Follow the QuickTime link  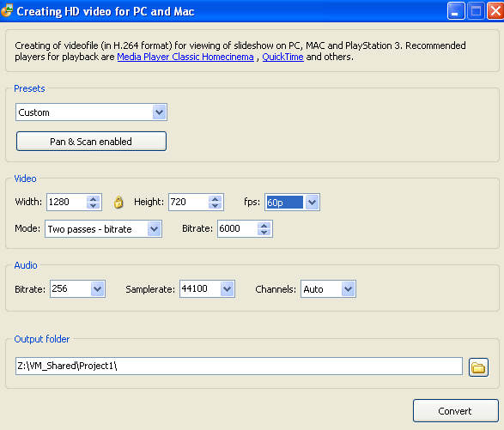coord(282,57)
